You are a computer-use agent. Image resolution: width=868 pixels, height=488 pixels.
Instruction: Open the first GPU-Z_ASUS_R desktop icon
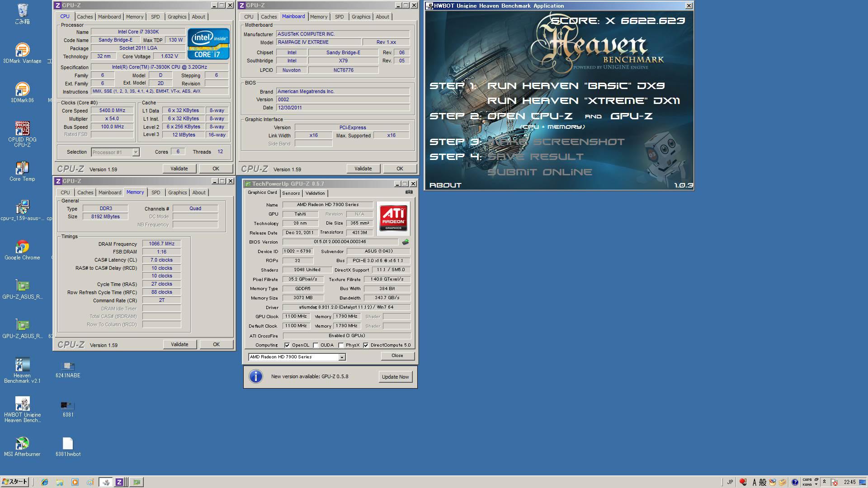pyautogui.click(x=22, y=289)
